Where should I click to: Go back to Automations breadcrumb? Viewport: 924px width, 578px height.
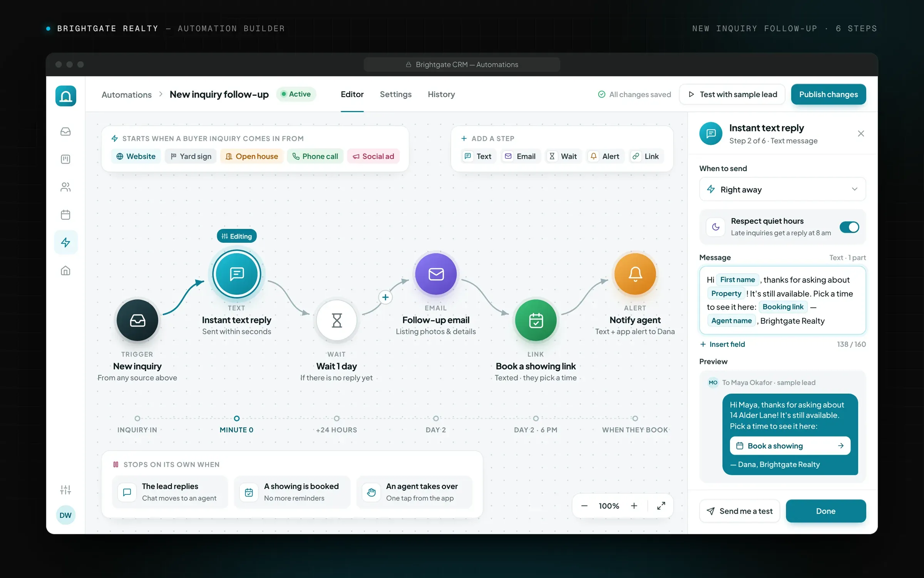[127, 95]
